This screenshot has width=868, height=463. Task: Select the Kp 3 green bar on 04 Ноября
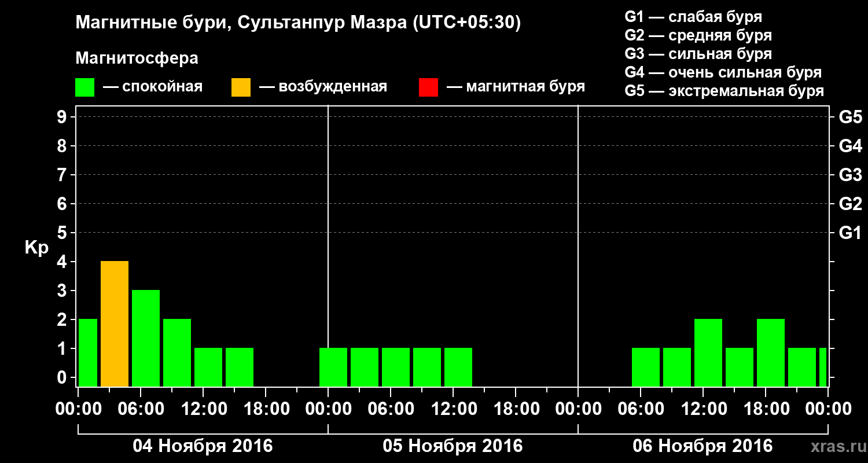tap(146, 339)
